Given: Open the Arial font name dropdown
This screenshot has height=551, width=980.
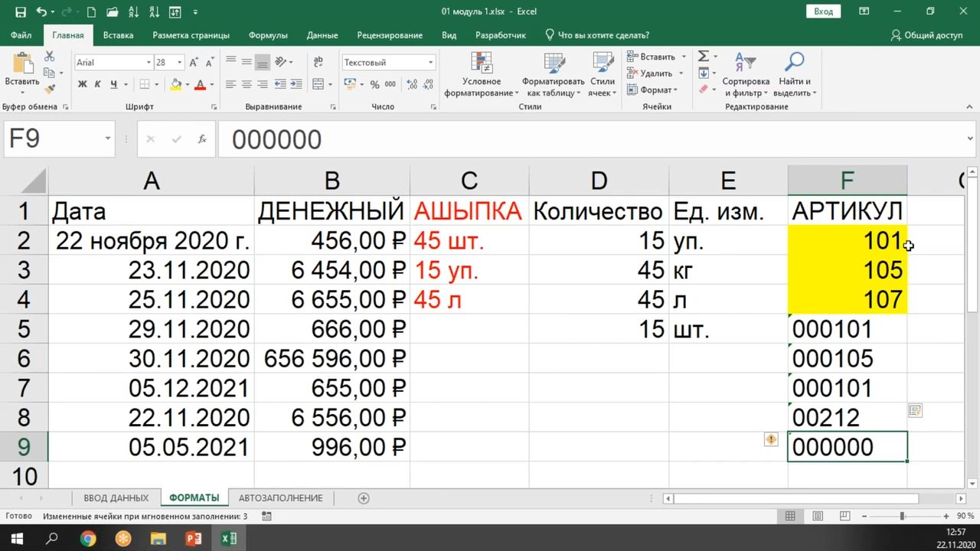Looking at the screenshot, I should pos(149,62).
